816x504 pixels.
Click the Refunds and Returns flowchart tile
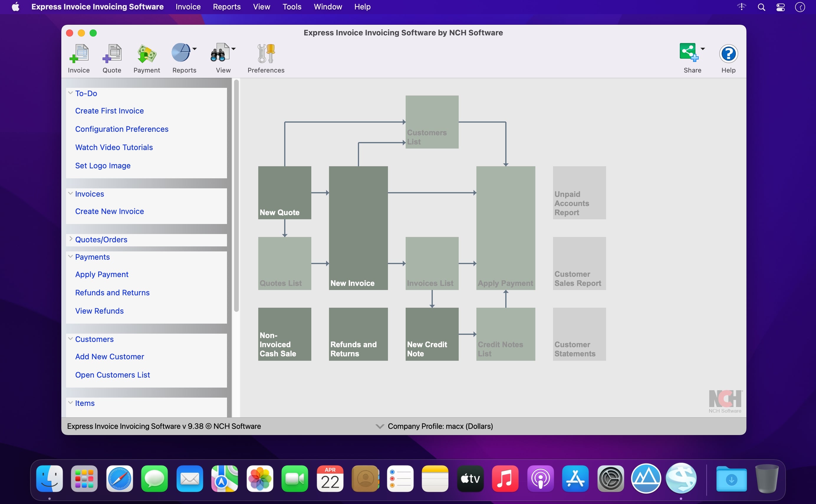(x=358, y=334)
